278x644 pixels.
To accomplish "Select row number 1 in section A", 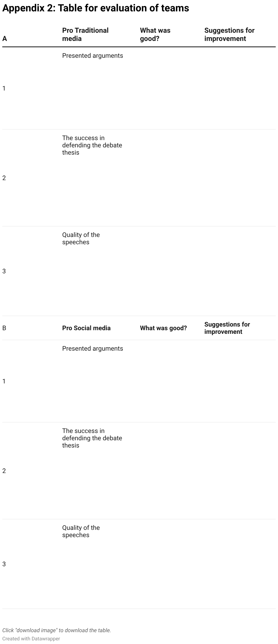I will tap(4, 88).
